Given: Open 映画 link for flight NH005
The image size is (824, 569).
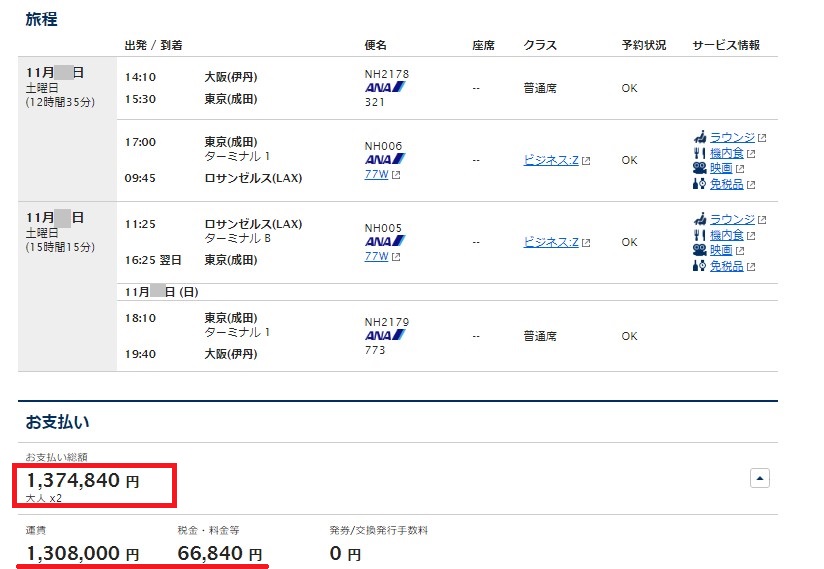Looking at the screenshot, I should tap(721, 250).
